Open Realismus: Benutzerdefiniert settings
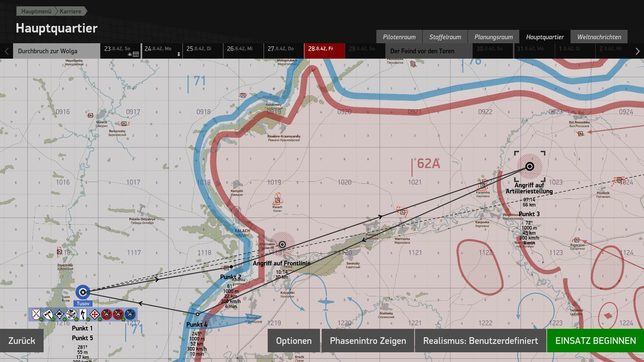The height and width of the screenshot is (362, 644). point(480,341)
